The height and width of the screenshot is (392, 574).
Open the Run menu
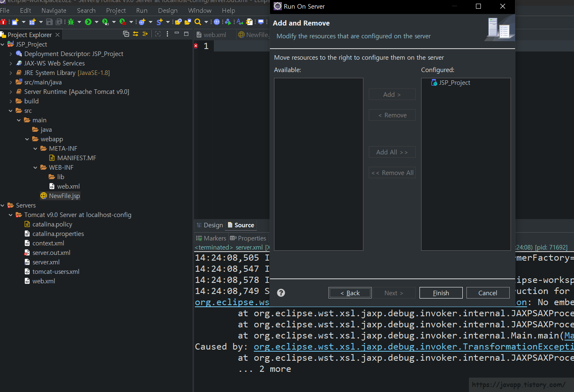click(x=142, y=10)
